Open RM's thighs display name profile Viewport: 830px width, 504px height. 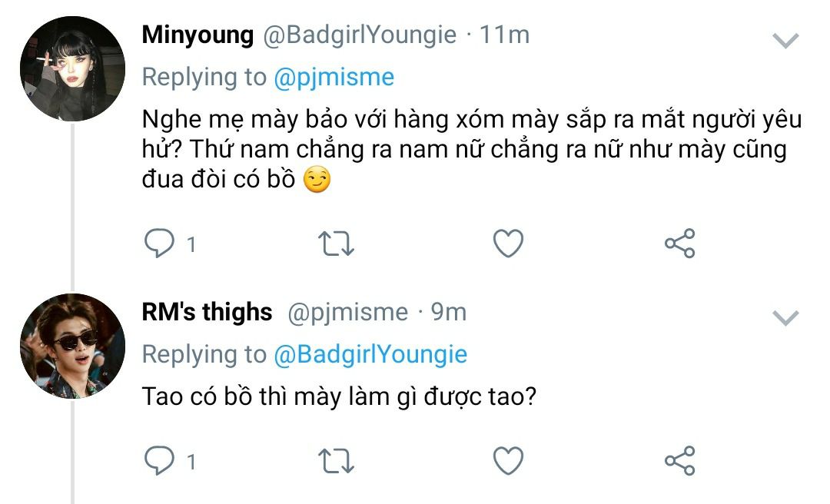click(207, 312)
